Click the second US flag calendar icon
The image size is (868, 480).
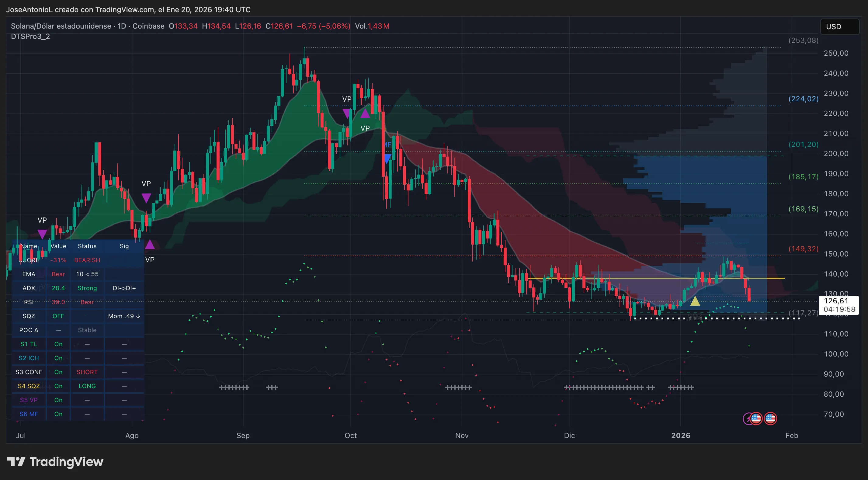tap(770, 418)
